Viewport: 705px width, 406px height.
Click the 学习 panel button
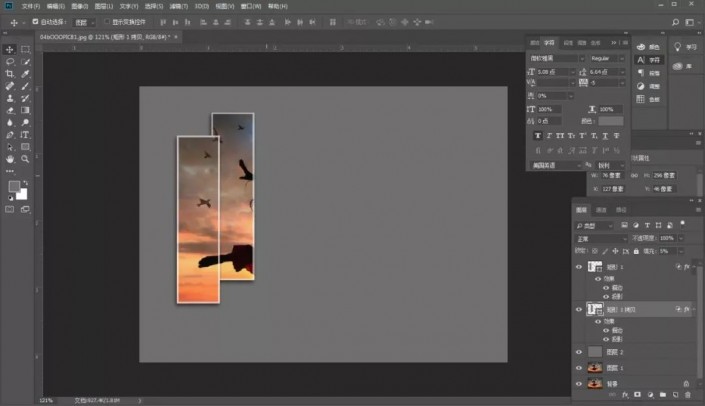pos(686,46)
